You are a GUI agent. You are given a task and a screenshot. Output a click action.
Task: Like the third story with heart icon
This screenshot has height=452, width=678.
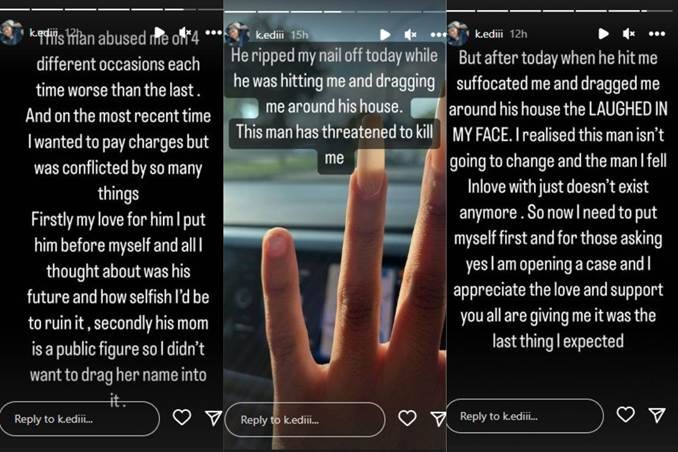pyautogui.click(x=625, y=414)
